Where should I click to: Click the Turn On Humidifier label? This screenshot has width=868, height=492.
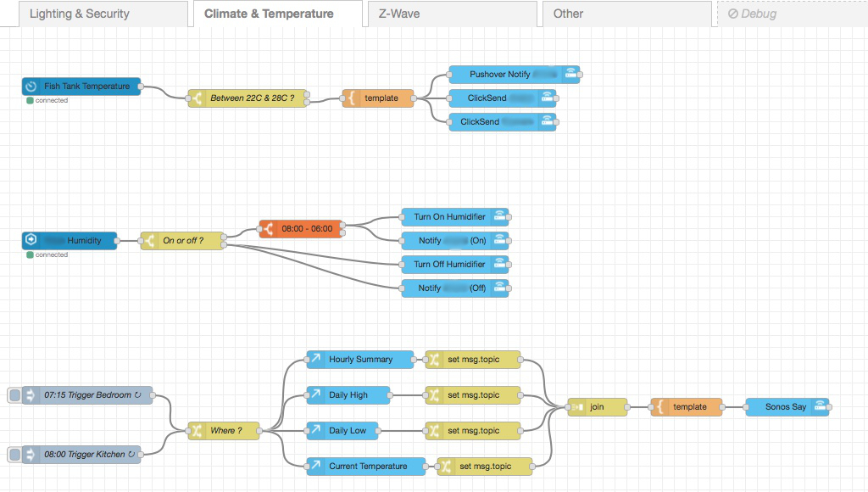tap(449, 216)
